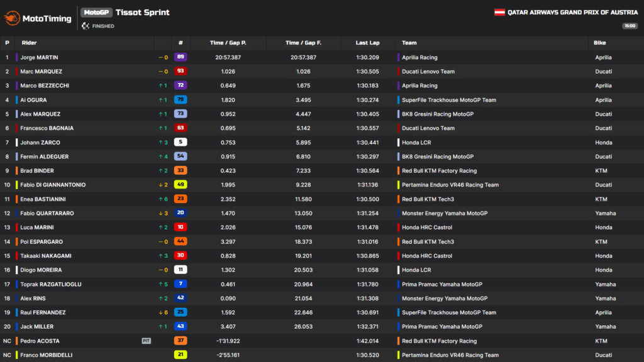
Task: Click Franco MORBIDELLI number 21 badge
Action: pyautogui.click(x=180, y=354)
